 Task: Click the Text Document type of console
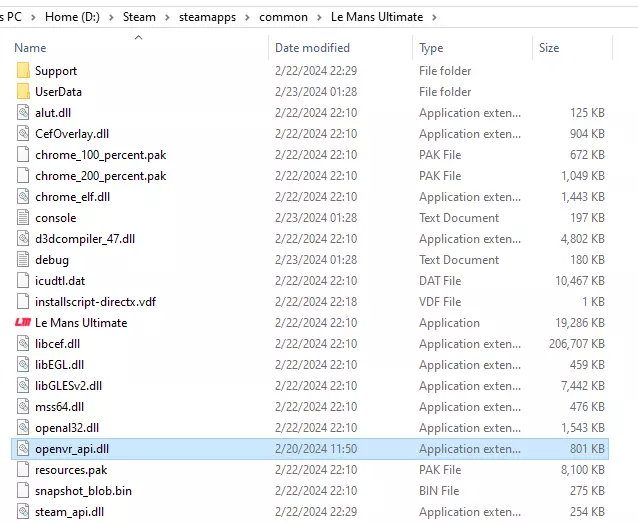[x=459, y=218]
